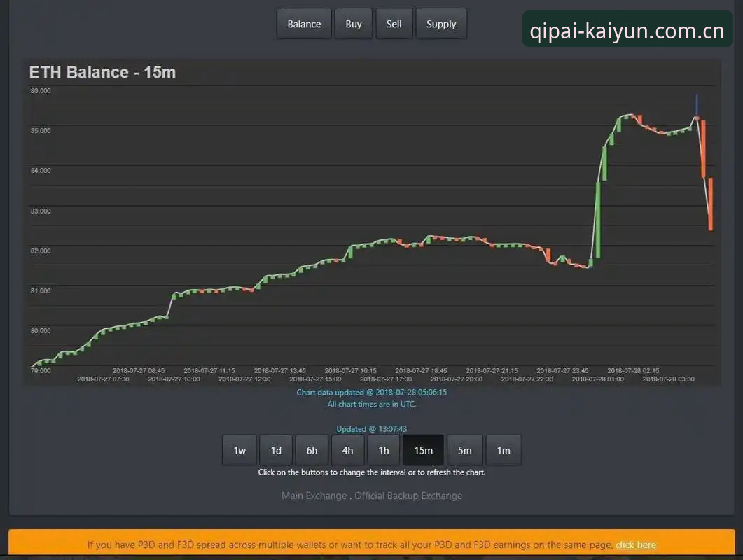Click the 2018-07-27 17:30 time label
The width and height of the screenshot is (743, 560).
386,379
